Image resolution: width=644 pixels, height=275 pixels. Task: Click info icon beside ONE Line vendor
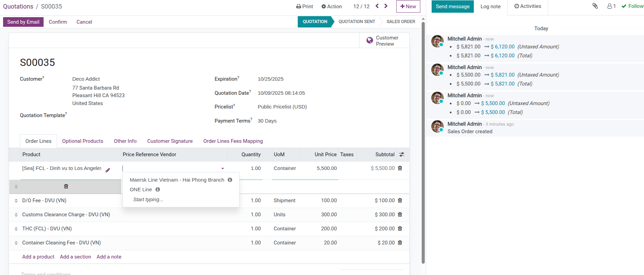point(158,190)
